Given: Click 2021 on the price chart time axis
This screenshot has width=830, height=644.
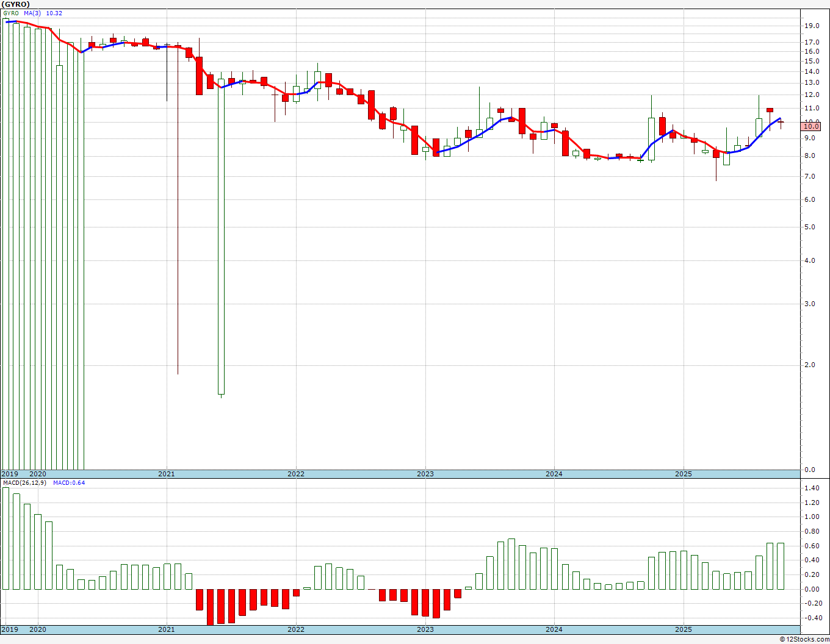Looking at the screenshot, I should (x=166, y=474).
